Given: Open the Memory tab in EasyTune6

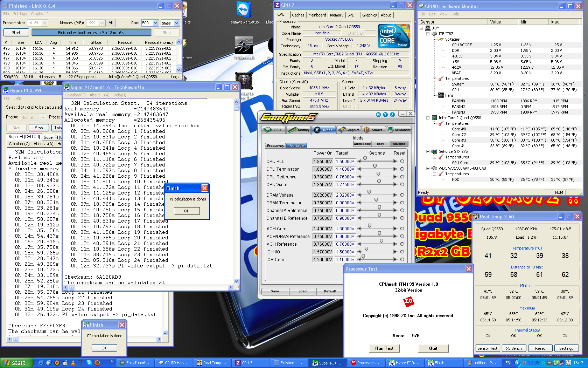Looking at the screenshot, I should (299, 130).
